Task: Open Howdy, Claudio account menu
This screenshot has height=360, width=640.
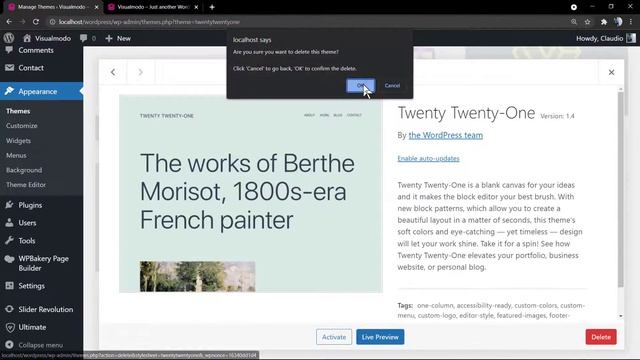Action: click(606, 38)
